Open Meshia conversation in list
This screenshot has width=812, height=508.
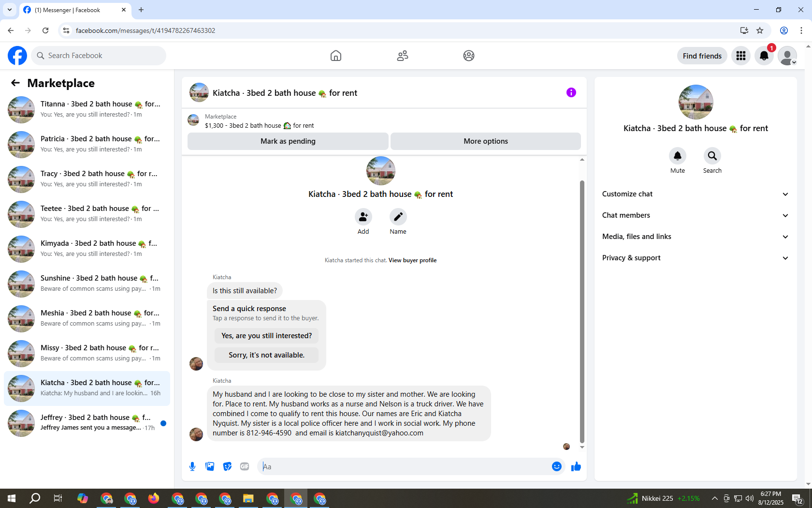click(x=87, y=319)
